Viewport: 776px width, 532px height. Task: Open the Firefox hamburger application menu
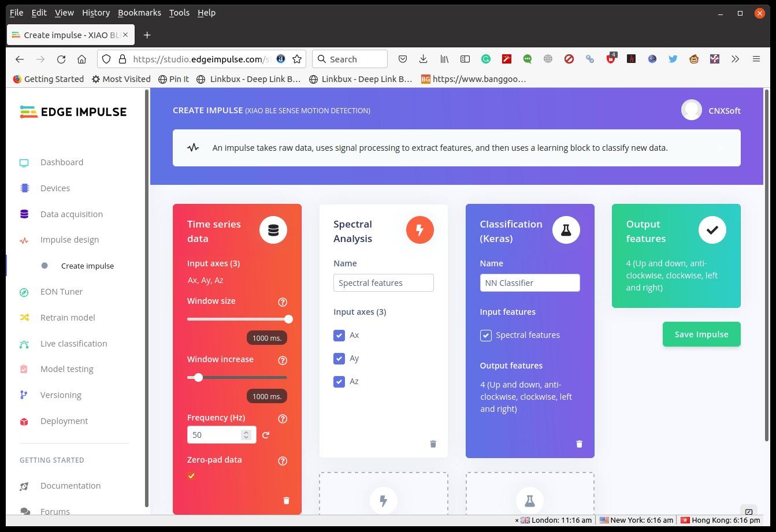756,59
